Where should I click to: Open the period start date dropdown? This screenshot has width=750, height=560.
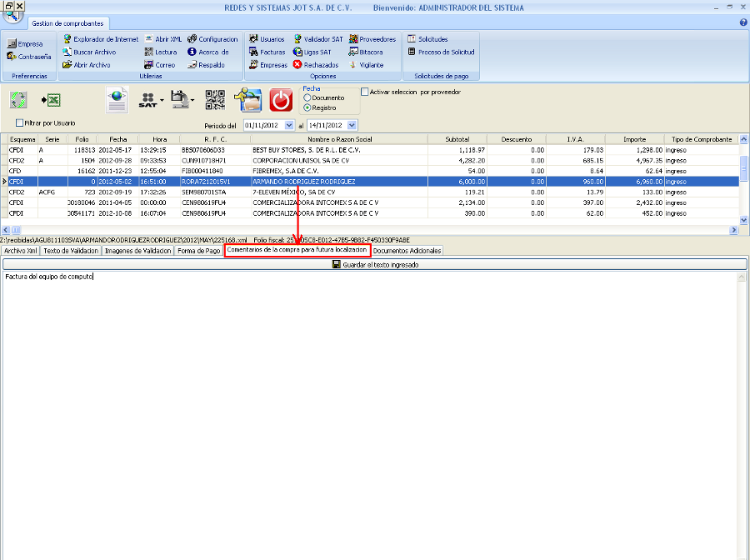pos(289,125)
